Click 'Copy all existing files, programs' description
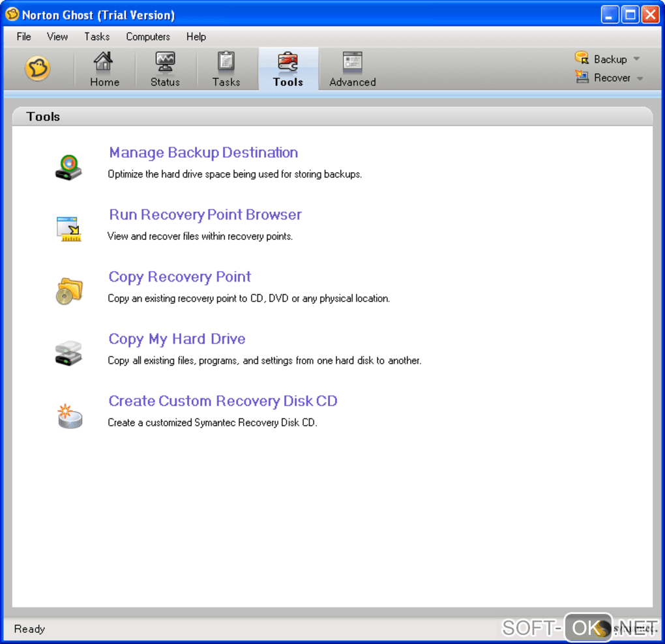The height and width of the screenshot is (644, 665). [265, 360]
